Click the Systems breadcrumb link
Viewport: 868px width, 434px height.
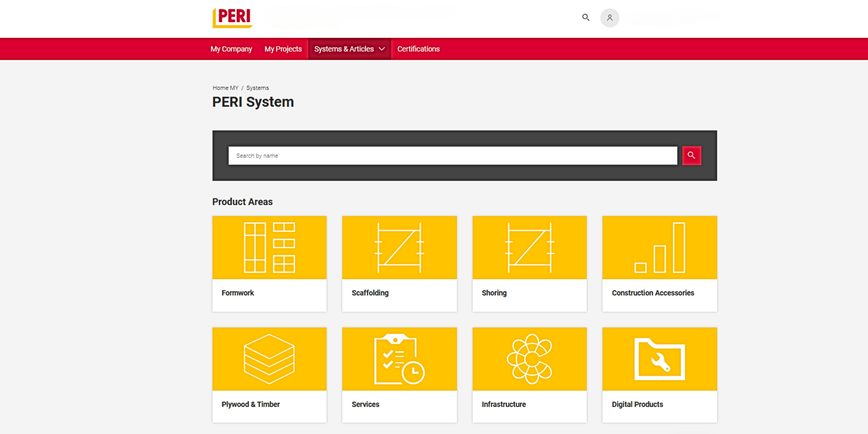257,88
